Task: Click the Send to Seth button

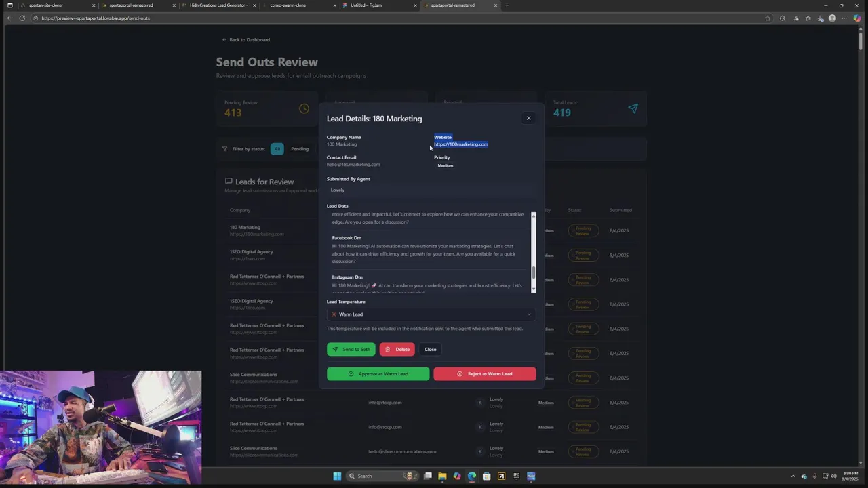Action: pos(351,349)
